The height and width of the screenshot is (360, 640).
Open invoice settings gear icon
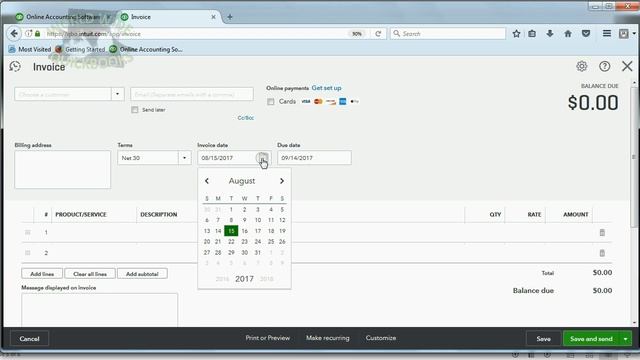pos(582,66)
